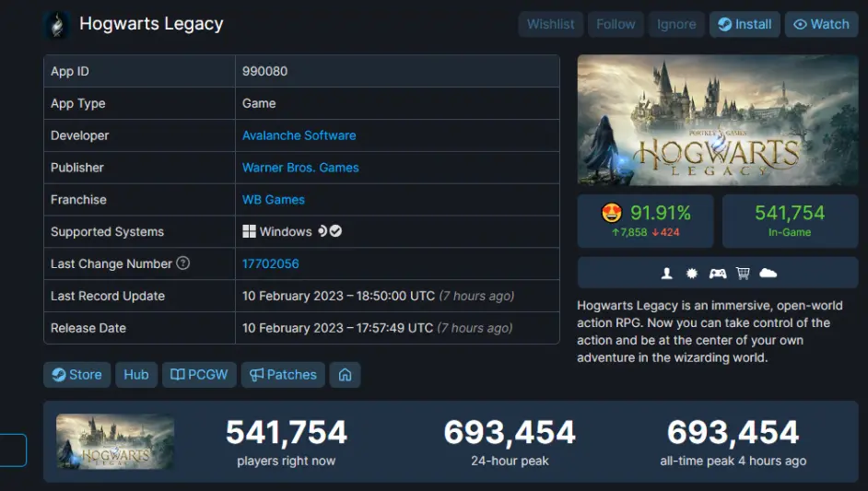Viewport: 868px width, 491px height.
Task: Click the Watch button with eye icon
Action: click(x=822, y=24)
